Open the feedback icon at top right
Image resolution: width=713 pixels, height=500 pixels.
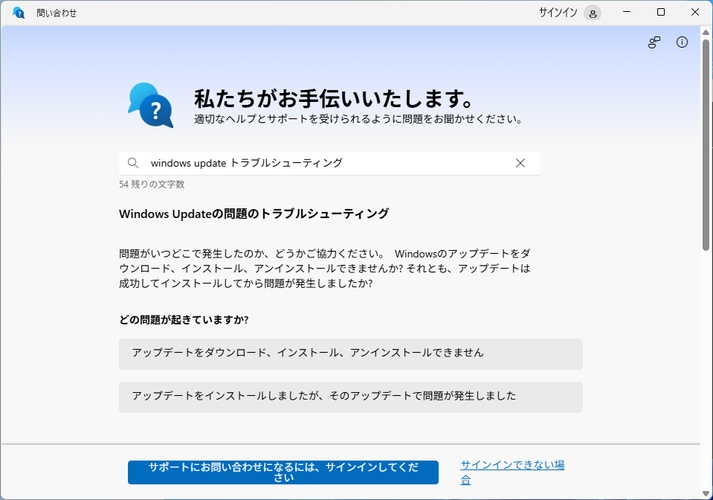(x=654, y=42)
